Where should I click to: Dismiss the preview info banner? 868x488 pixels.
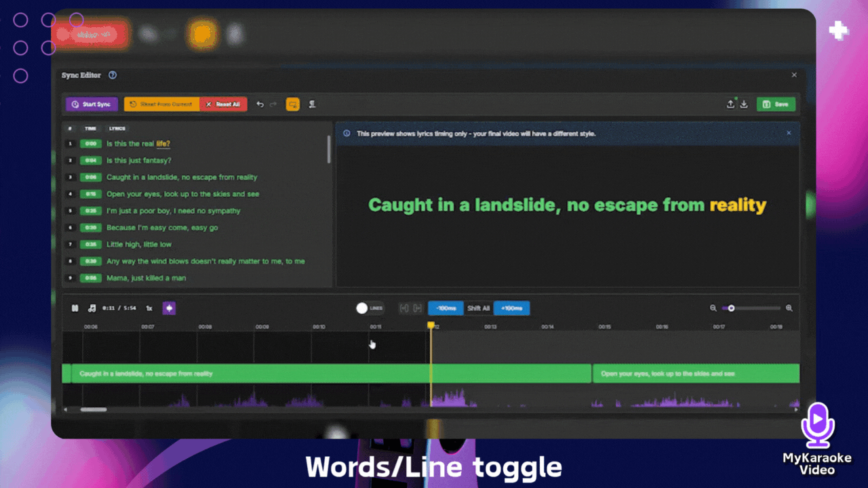(x=789, y=134)
